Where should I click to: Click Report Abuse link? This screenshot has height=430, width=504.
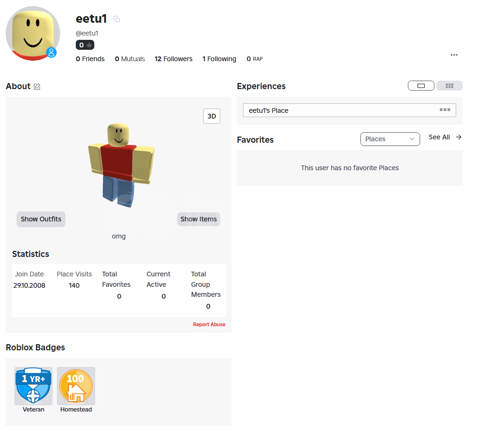click(209, 324)
